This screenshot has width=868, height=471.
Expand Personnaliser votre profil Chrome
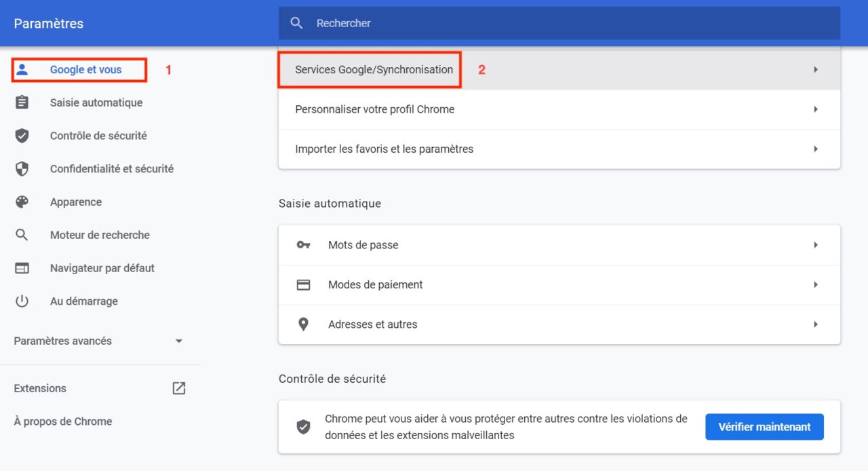click(x=816, y=109)
